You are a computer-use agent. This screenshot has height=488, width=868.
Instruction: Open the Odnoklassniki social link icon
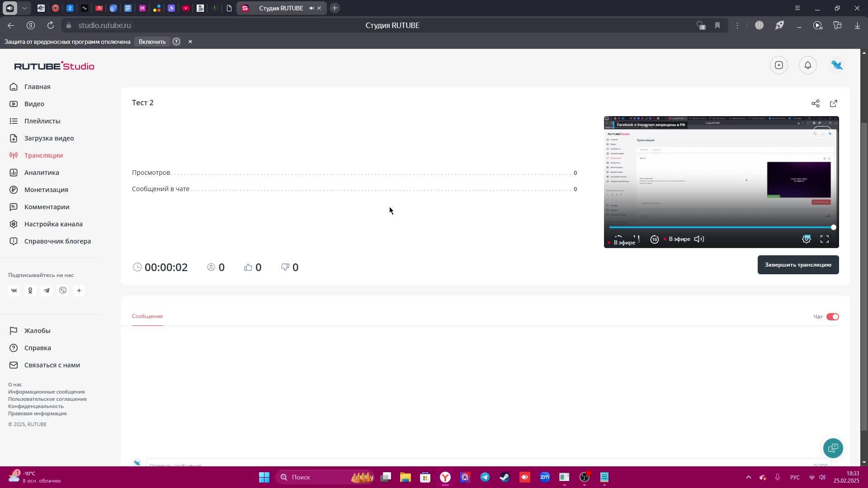(x=30, y=291)
